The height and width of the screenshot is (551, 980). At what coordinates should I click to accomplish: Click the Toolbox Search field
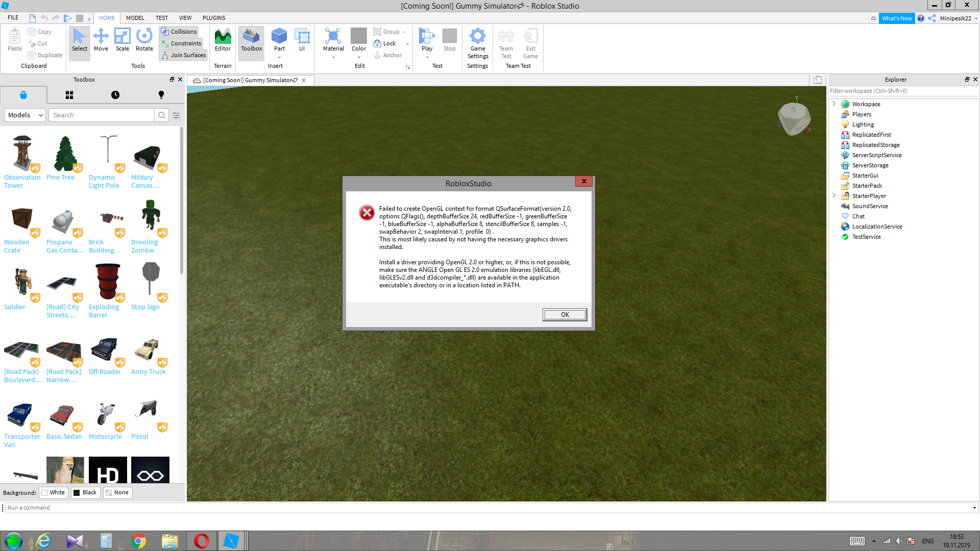pos(102,115)
